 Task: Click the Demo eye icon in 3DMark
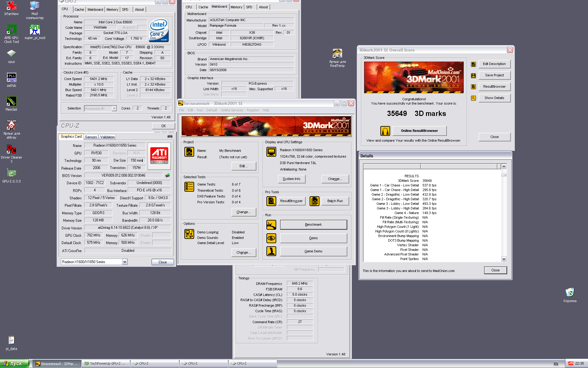coord(271,238)
